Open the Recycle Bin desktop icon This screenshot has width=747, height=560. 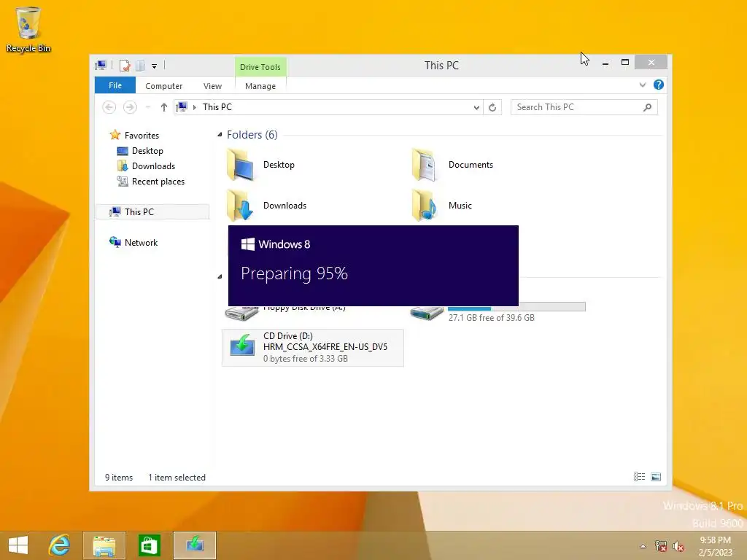click(28, 29)
